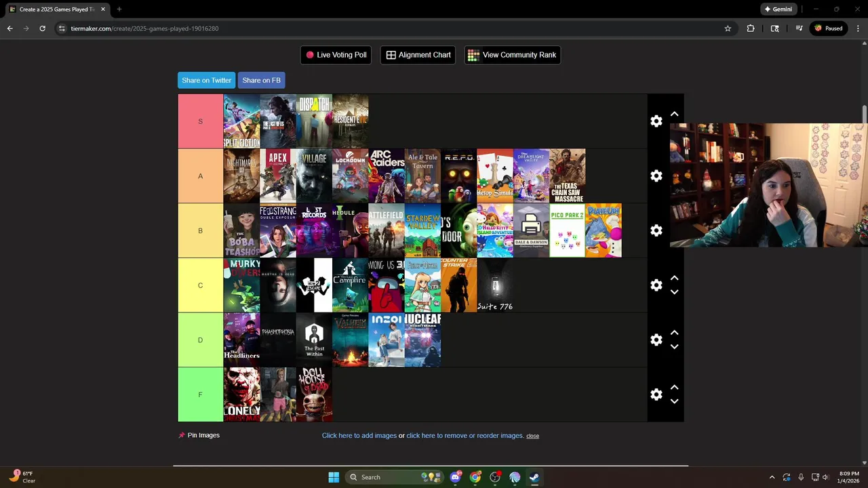
Task: Select the green F tier label
Action: pyautogui.click(x=200, y=394)
